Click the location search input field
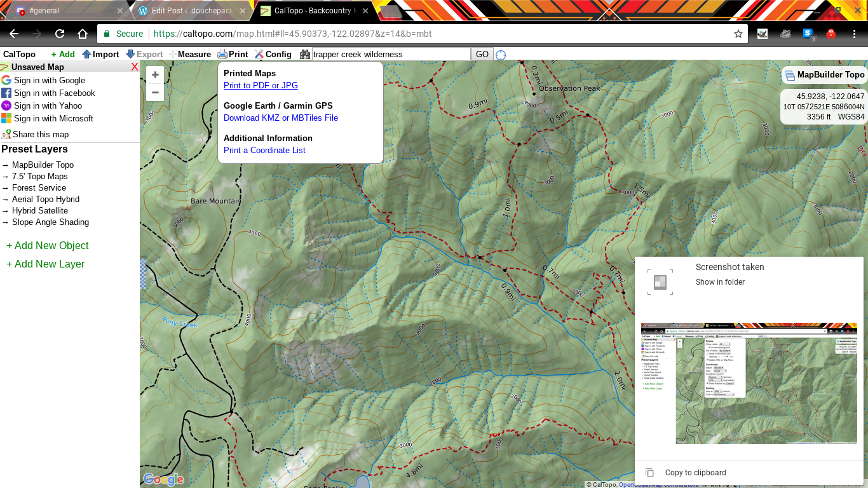 [x=390, y=54]
